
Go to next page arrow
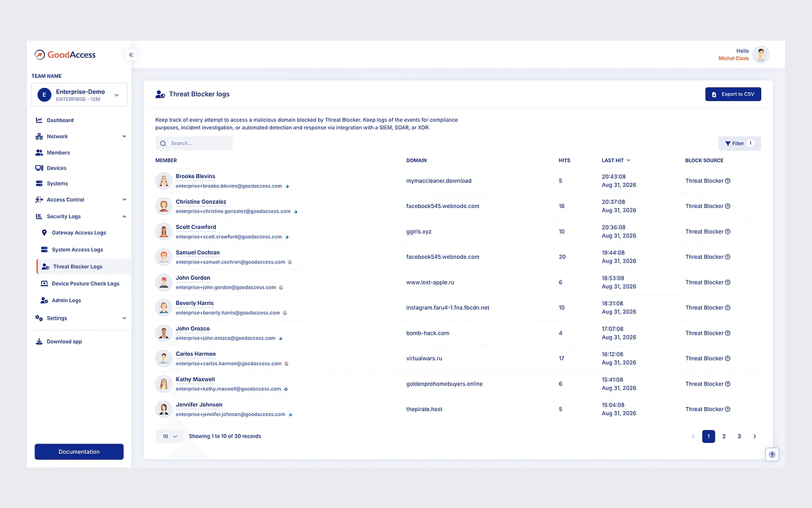point(755,436)
